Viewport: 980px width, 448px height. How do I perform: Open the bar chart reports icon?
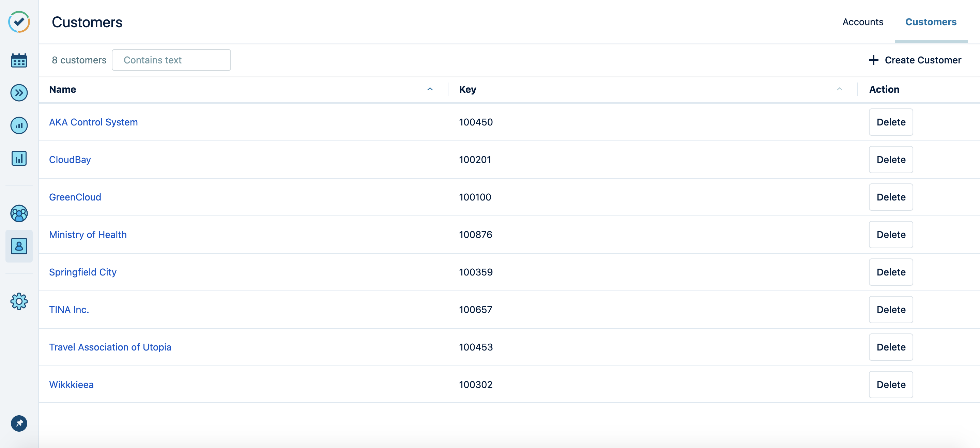click(x=19, y=158)
